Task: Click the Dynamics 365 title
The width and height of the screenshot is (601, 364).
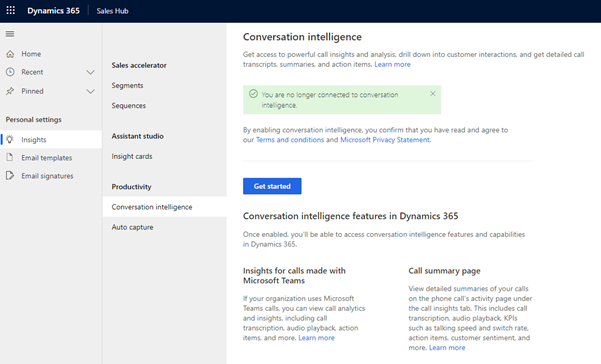Action: (53, 11)
